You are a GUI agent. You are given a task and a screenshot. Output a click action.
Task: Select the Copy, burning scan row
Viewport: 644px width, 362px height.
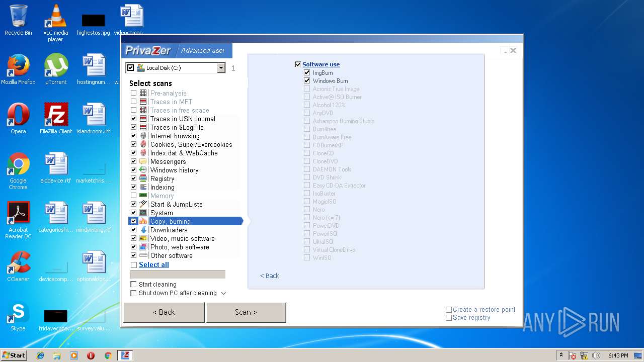[186, 221]
